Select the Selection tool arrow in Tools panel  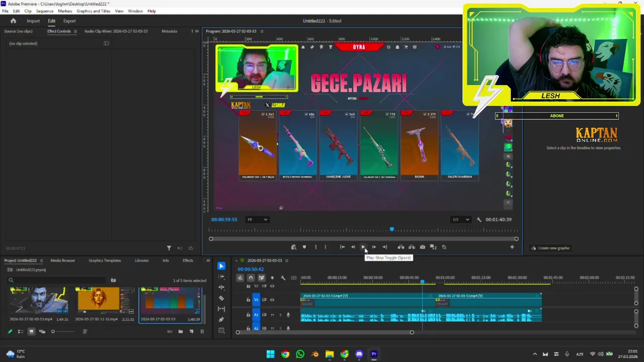221,266
